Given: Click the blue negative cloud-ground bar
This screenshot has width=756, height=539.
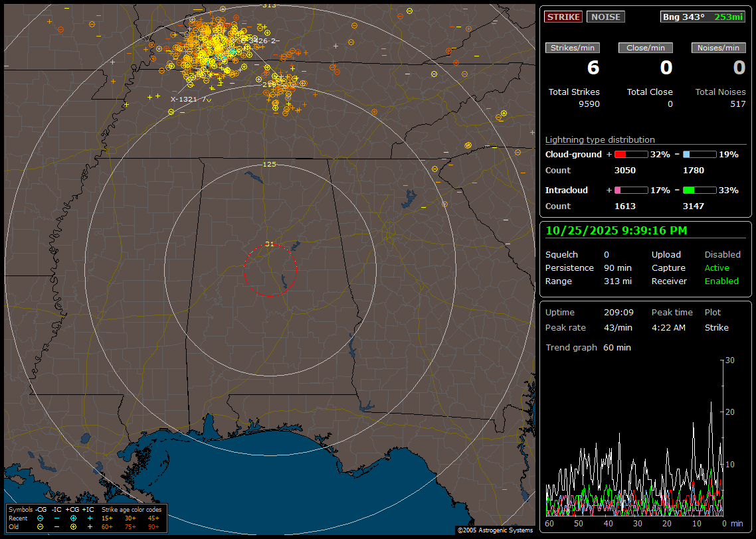Looking at the screenshot, I should 700,154.
